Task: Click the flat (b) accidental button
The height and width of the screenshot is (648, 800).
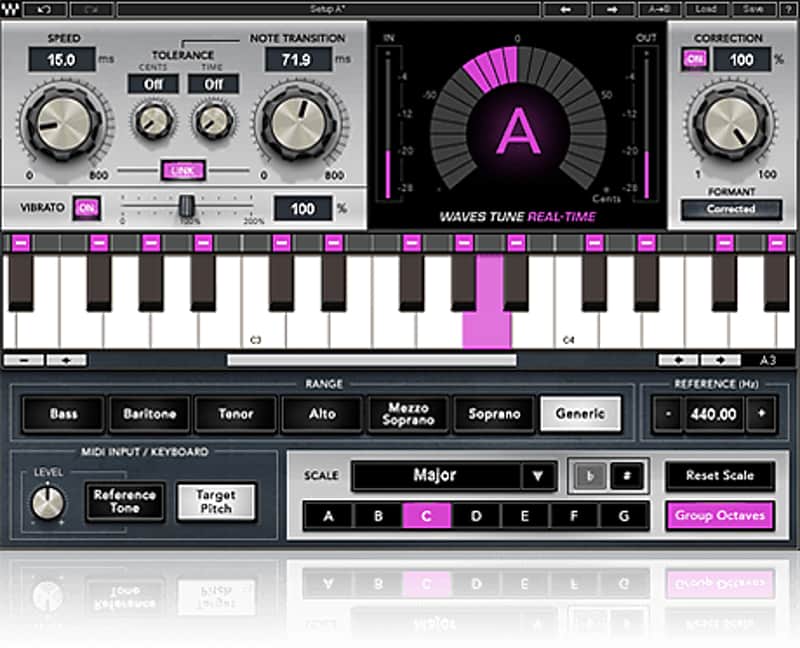Action: coord(589,476)
